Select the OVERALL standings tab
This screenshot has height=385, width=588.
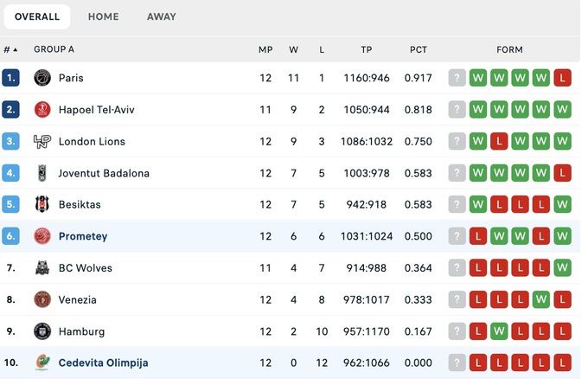coord(37,16)
